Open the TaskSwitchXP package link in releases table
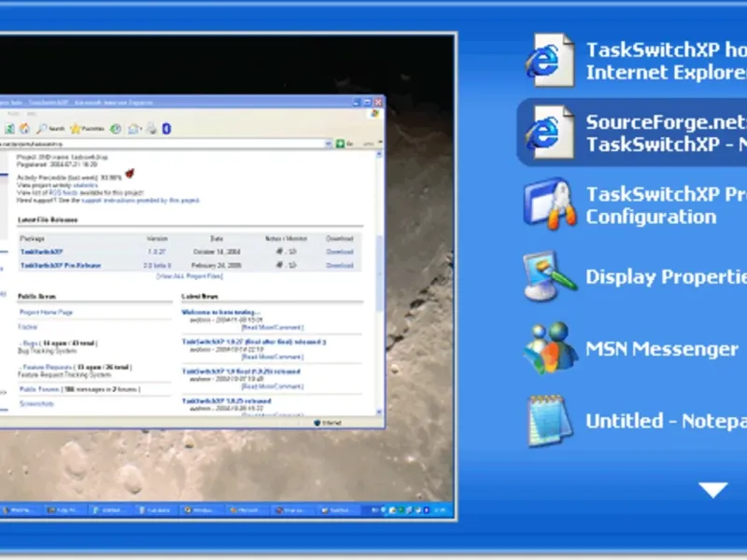 pos(42,252)
